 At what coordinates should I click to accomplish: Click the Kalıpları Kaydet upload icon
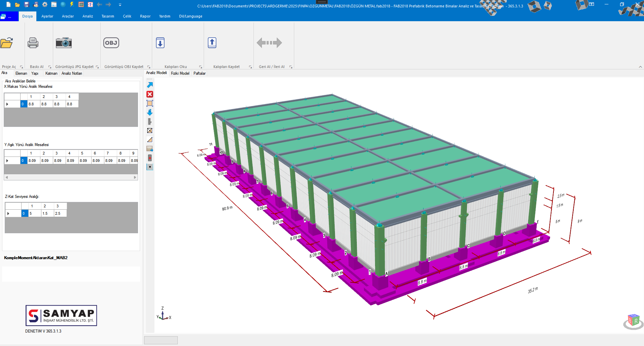point(212,43)
